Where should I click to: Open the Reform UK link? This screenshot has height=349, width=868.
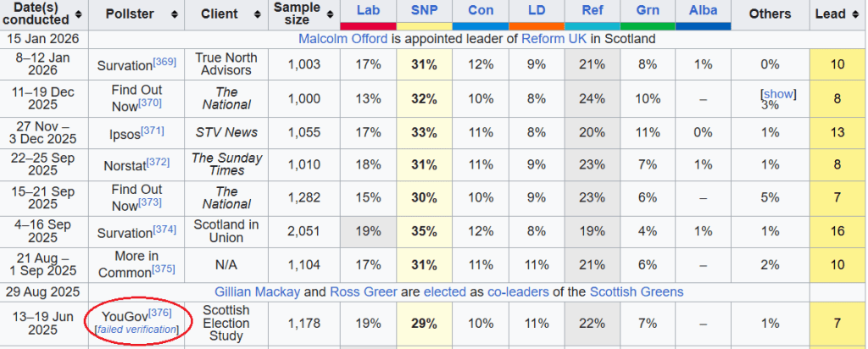553,39
